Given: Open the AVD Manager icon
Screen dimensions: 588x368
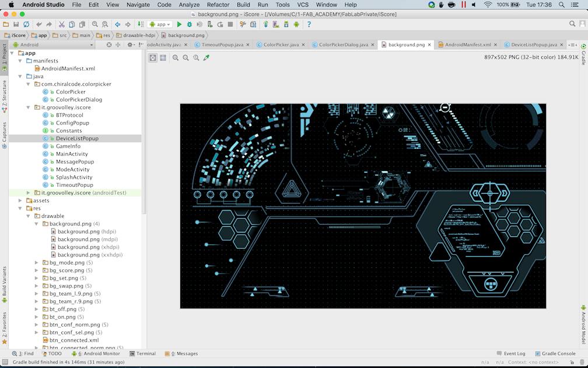Looking at the screenshot, I should [276, 25].
